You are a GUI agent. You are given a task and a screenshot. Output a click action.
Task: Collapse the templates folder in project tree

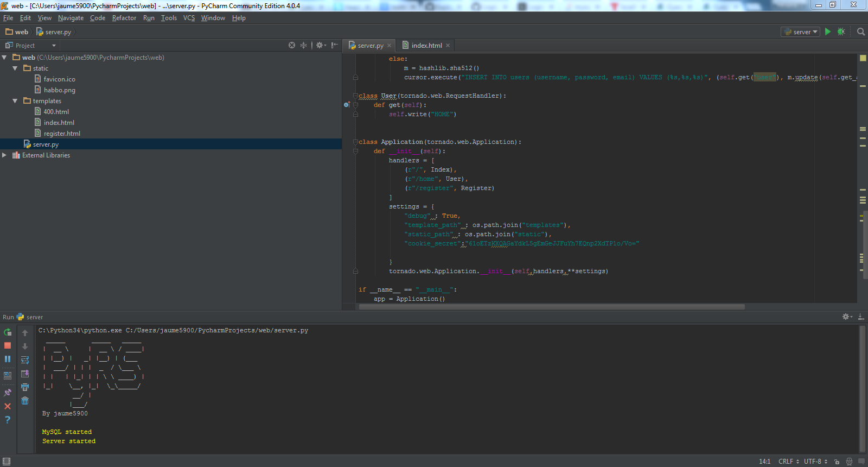15,101
